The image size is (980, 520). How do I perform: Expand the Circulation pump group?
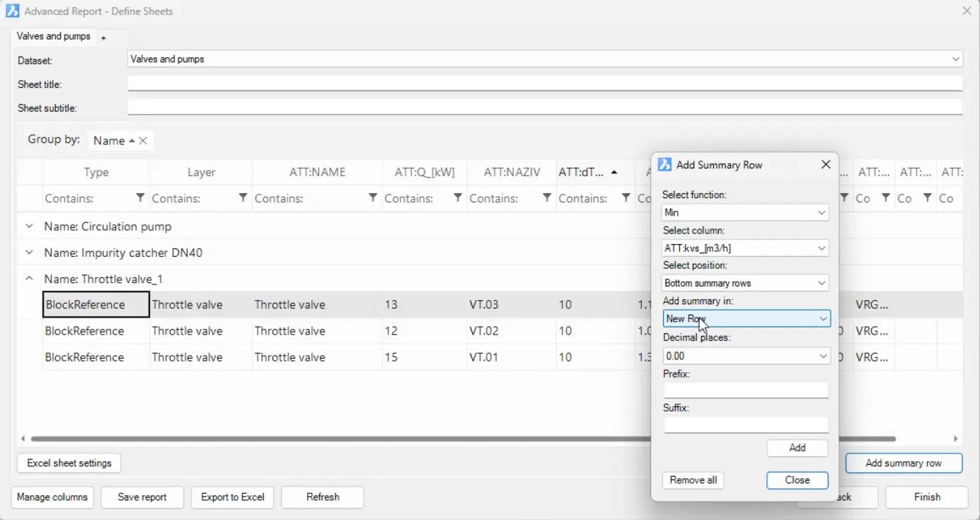[29, 226]
